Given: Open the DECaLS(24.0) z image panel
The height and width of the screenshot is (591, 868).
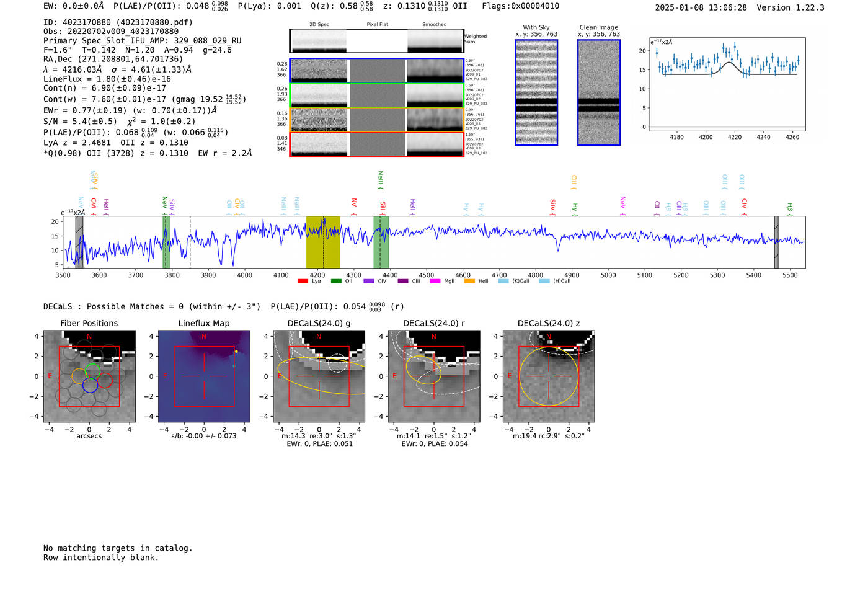Looking at the screenshot, I should pos(549,376).
